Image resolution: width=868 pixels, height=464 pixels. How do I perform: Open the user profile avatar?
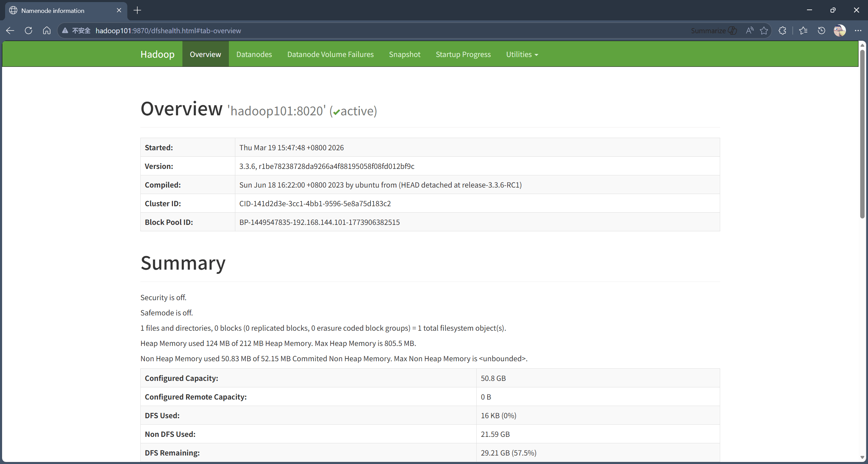[x=840, y=31]
